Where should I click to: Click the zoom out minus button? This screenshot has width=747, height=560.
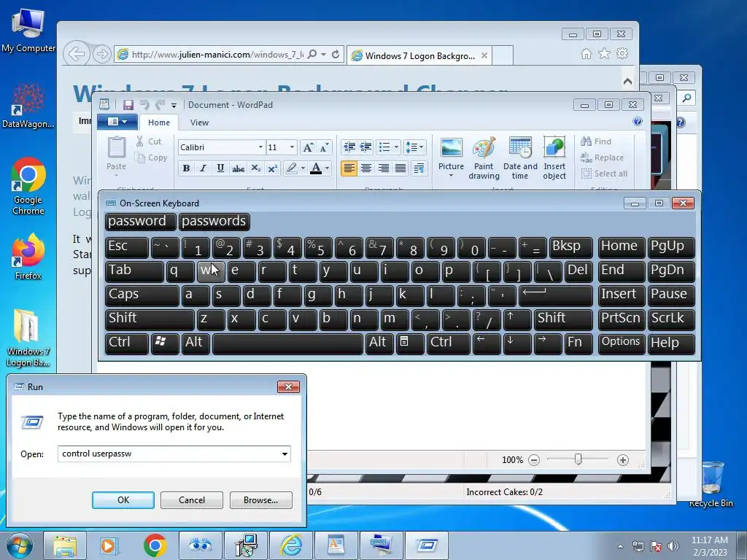[534, 460]
